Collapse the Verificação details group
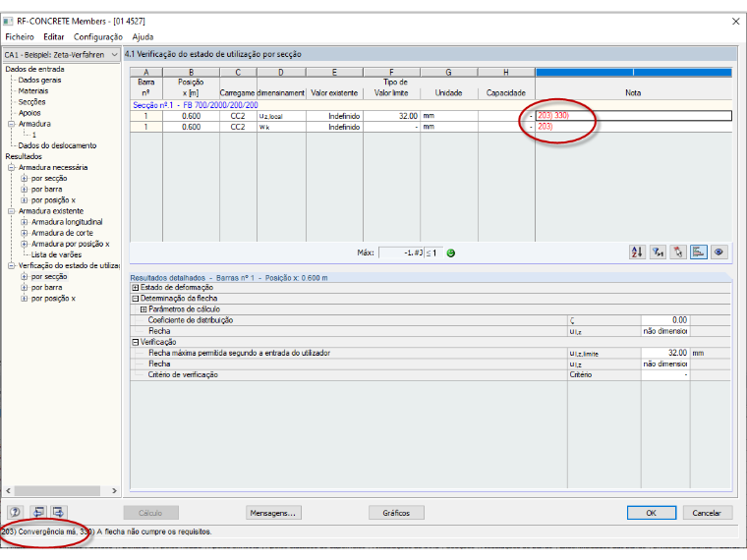This screenshot has height=560, width=747. click(136, 342)
